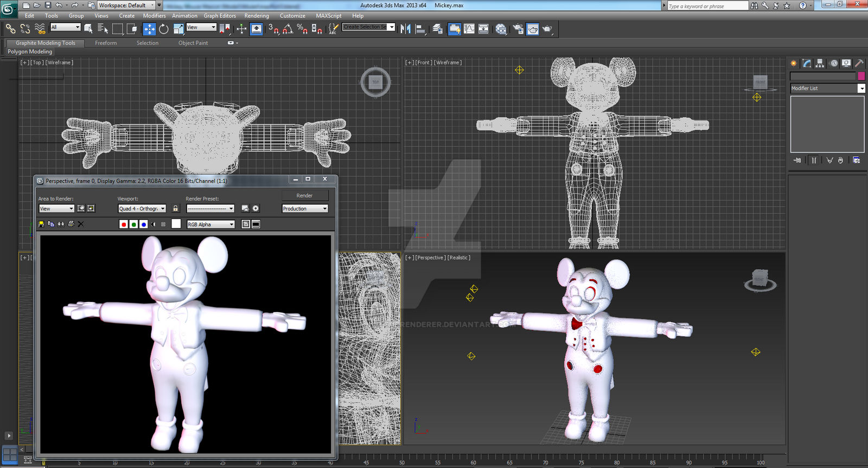868x468 pixels.
Task: Toggle the red channel display
Action: (124, 224)
